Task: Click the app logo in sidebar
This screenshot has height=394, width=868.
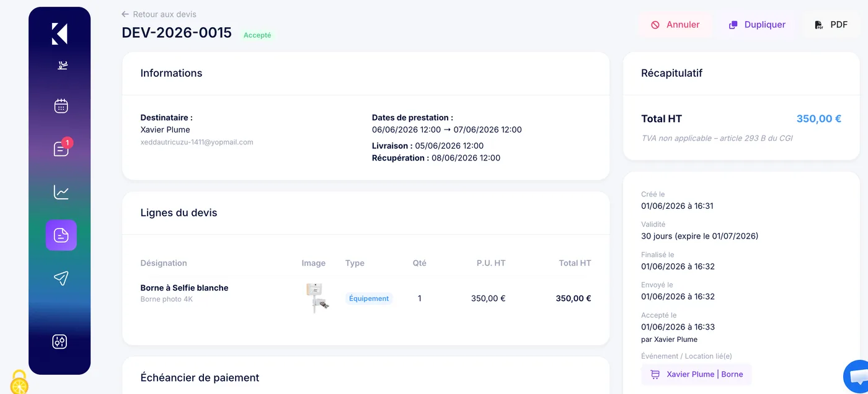Action: (60, 33)
